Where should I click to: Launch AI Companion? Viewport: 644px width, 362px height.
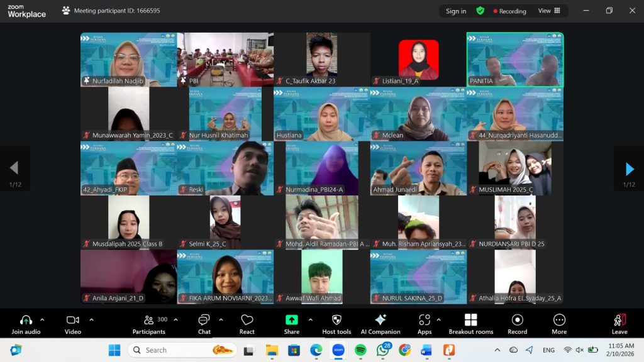[x=380, y=324]
